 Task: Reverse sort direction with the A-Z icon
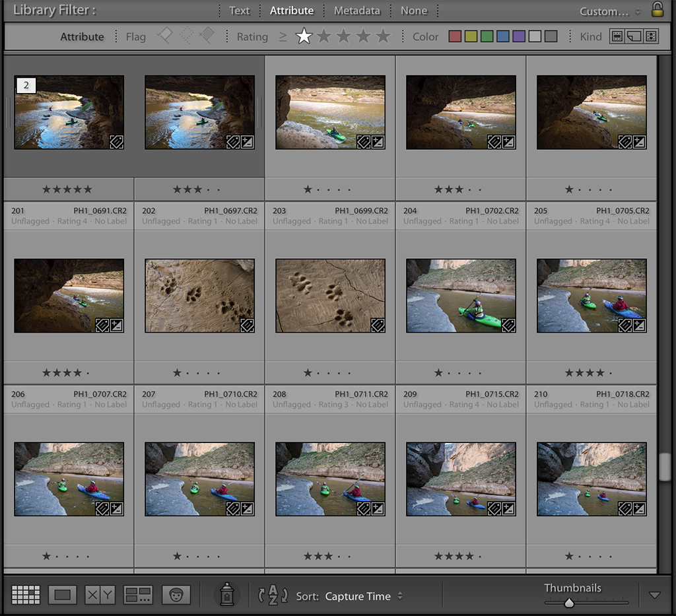273,596
